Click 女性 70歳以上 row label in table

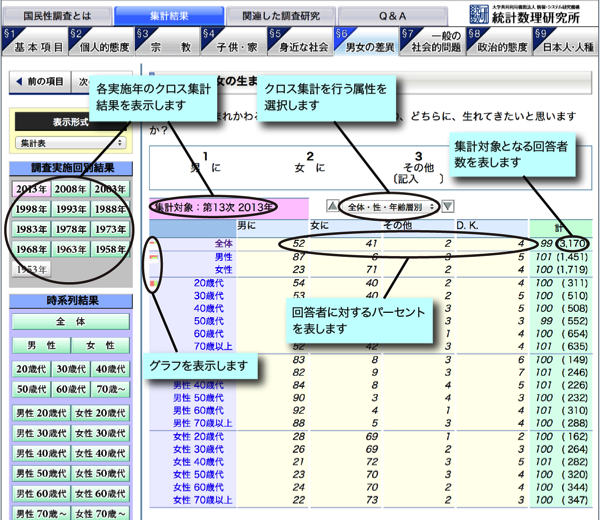pyautogui.click(x=203, y=500)
